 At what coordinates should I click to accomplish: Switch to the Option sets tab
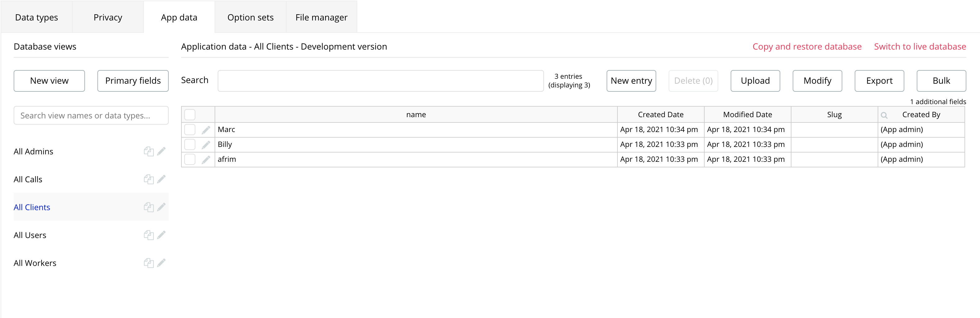pyautogui.click(x=250, y=17)
